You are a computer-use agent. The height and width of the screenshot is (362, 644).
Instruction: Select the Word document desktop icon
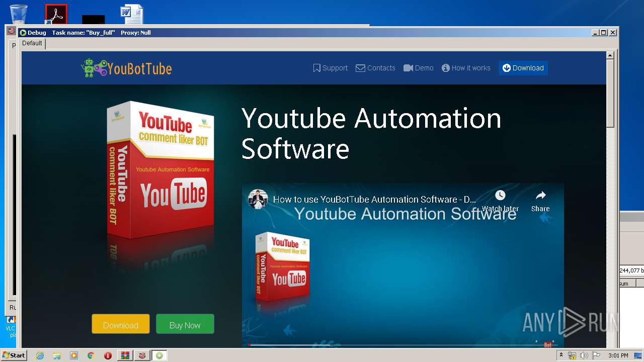coord(132,14)
